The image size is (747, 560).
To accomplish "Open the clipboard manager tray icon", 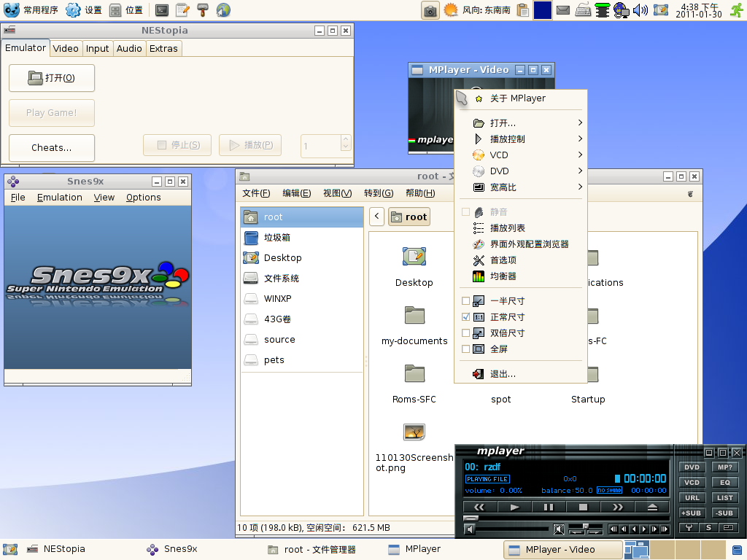I will point(522,10).
